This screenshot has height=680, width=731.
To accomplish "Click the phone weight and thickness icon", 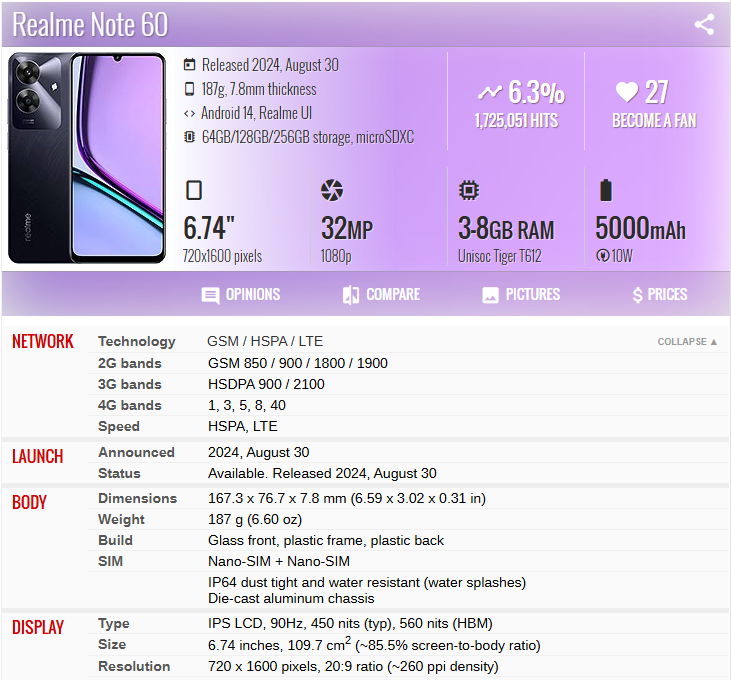I will coord(189,89).
